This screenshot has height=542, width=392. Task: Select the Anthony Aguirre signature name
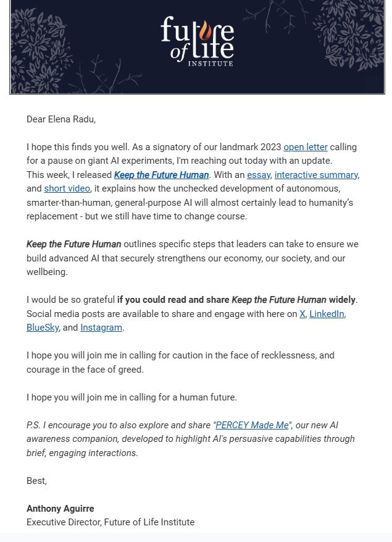pyautogui.click(x=60, y=509)
